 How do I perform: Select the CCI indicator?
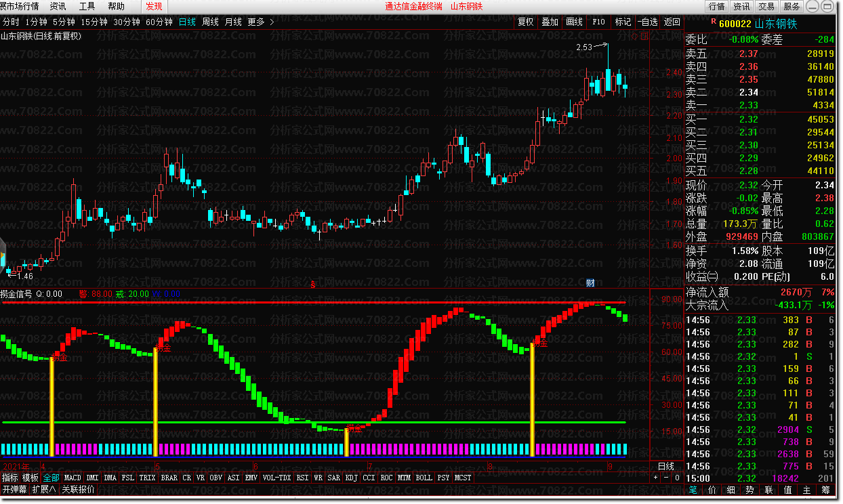(369, 478)
